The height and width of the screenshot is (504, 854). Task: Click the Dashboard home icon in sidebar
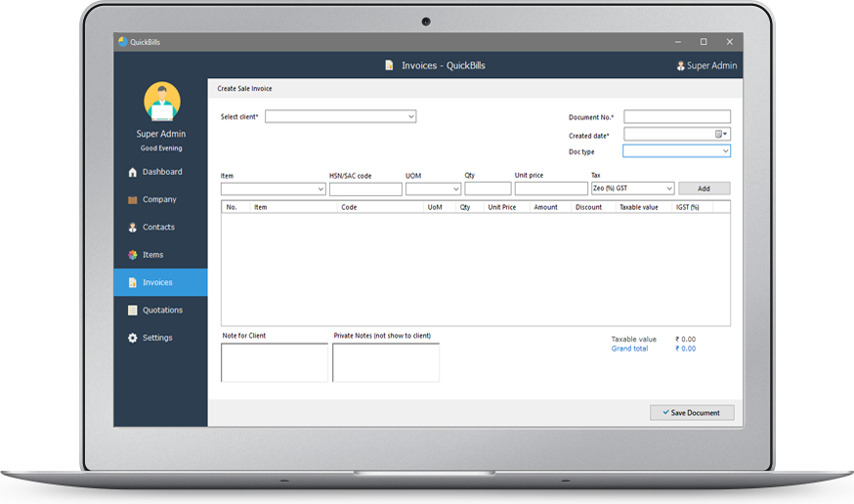coord(132,172)
